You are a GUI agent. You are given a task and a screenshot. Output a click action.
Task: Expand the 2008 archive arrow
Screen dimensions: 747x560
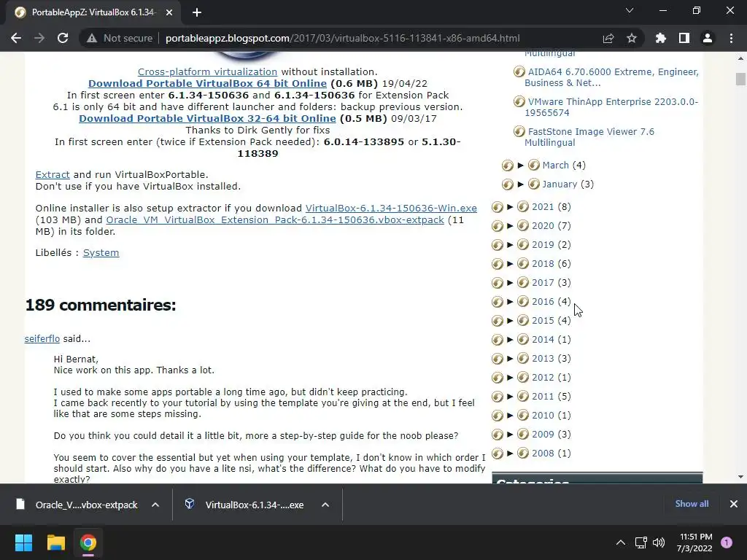coord(510,454)
